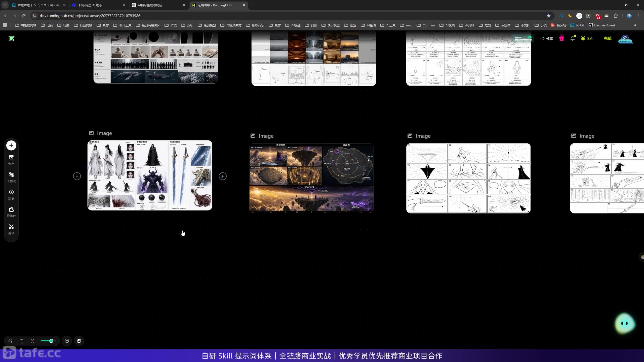Open the AI视频 bookmark folder
644x362 pixels.
[x=447, y=25]
